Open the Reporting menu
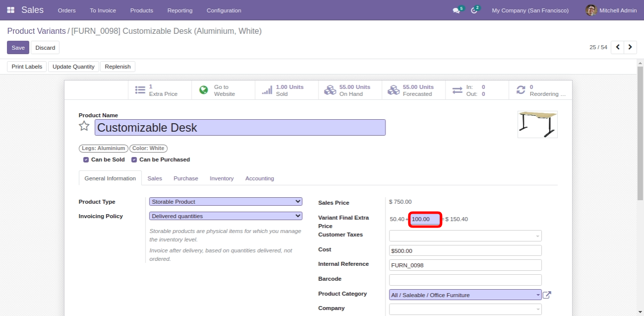 click(x=180, y=10)
